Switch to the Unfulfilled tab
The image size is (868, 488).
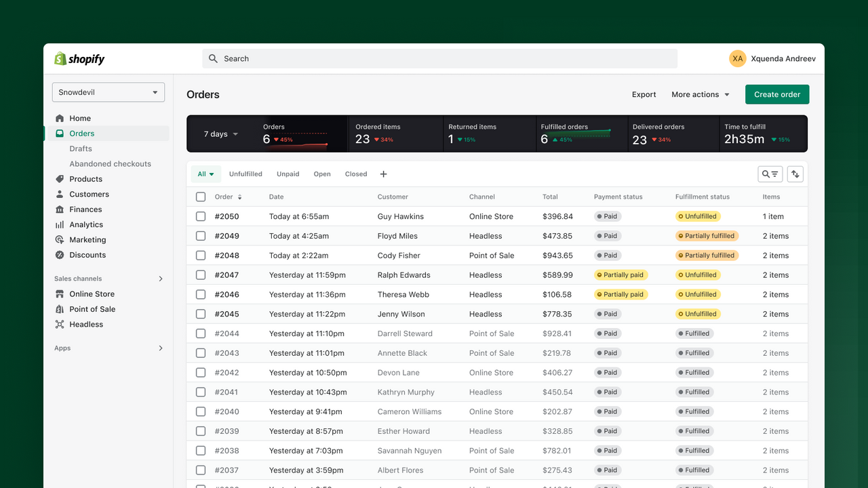(245, 174)
